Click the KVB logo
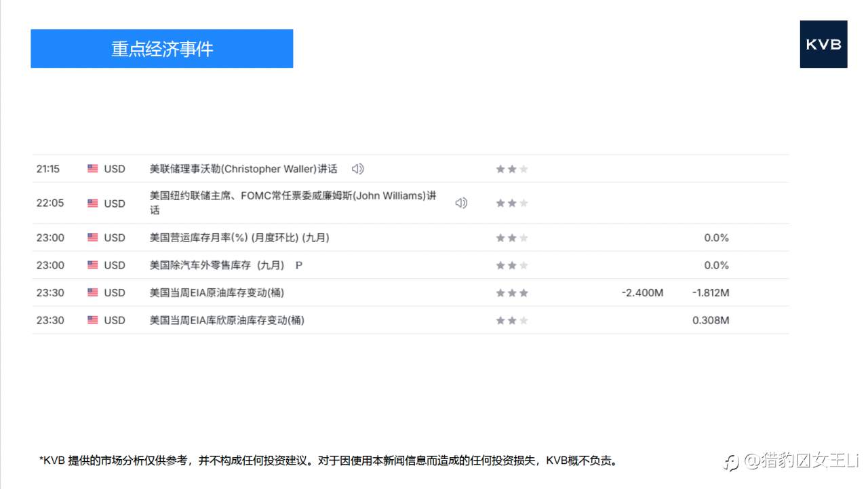Viewport: 868px width, 489px height. click(823, 44)
